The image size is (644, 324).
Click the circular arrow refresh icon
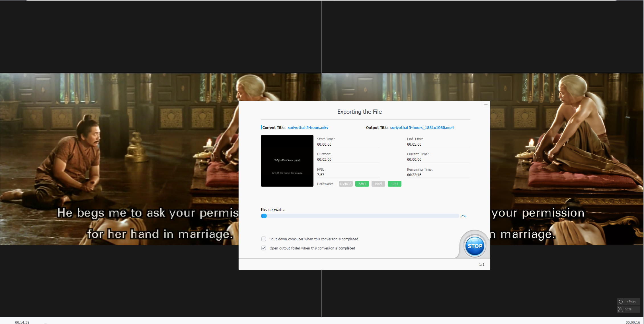click(x=621, y=302)
